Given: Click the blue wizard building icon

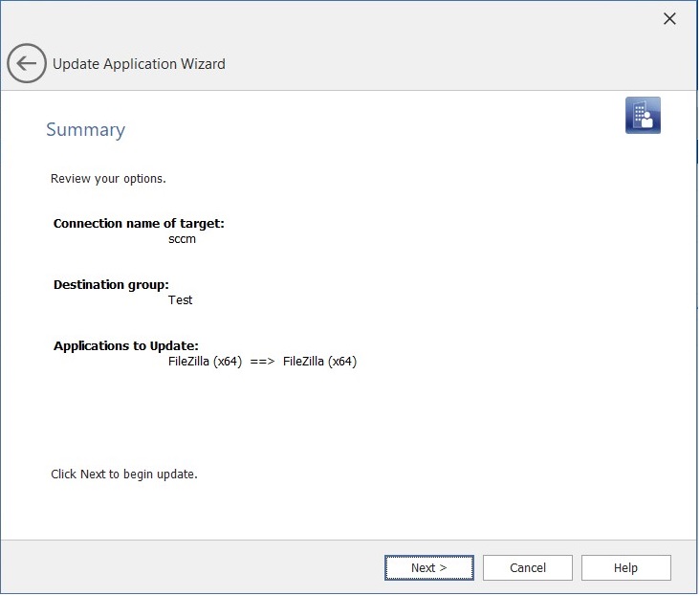Looking at the screenshot, I should [x=643, y=115].
